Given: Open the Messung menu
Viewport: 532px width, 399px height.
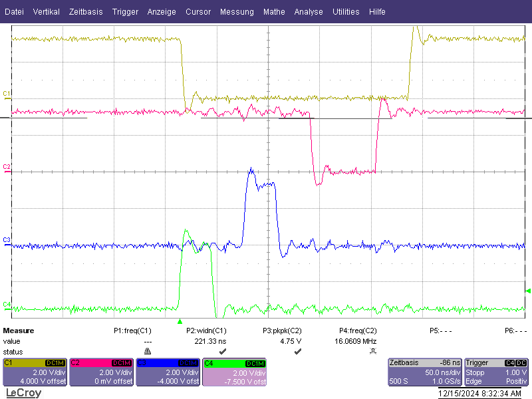Looking at the screenshot, I should pos(237,12).
